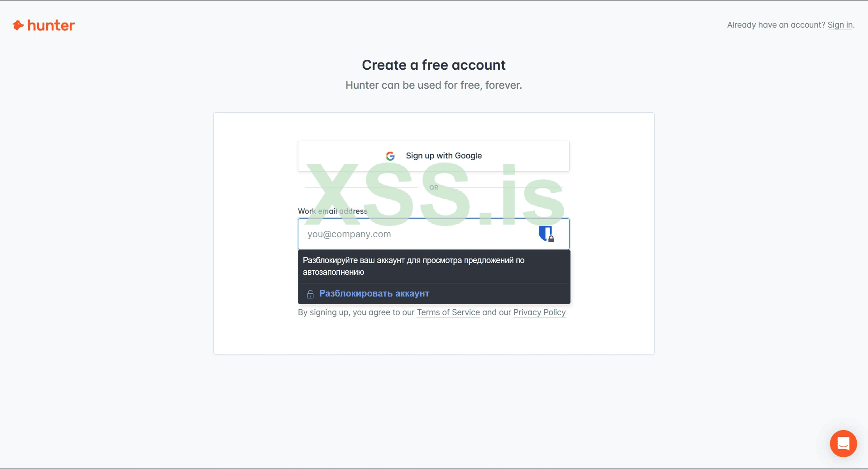
Task: Open the Privacy Policy link
Action: point(539,312)
